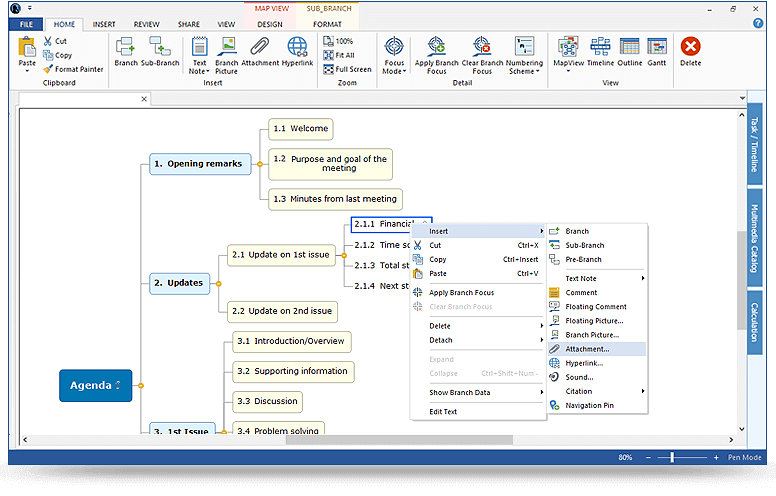Click the zoom slider handle
Viewport: 776px width, 496px height.
[672, 458]
